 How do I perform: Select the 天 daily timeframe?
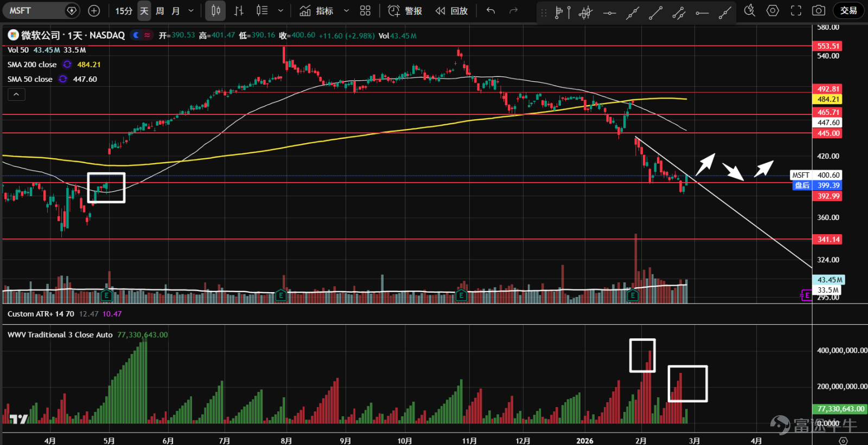(x=144, y=10)
